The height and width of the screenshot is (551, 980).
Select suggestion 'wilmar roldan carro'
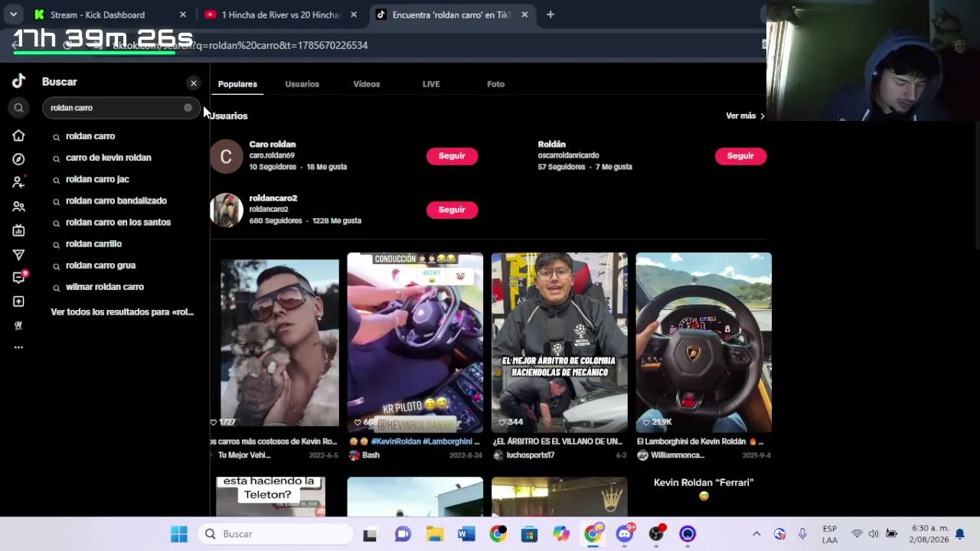104,287
